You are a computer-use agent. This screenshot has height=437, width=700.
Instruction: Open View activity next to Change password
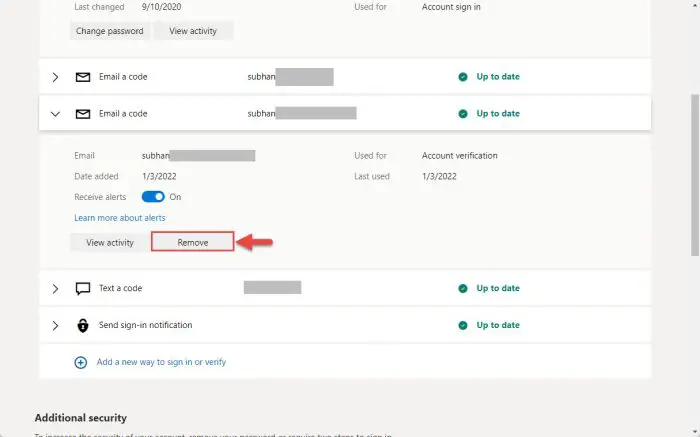coord(193,31)
